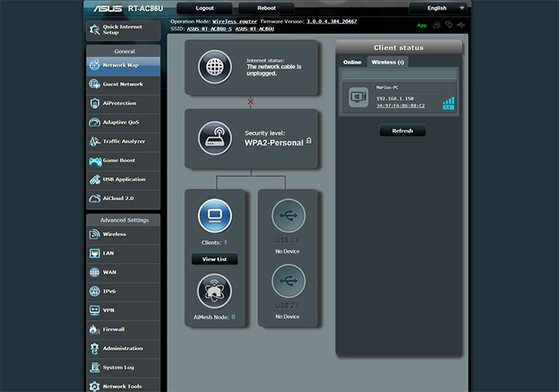The height and width of the screenshot is (392, 559).
Task: Open AiCloud 2.0 cloud icon
Action: point(94,199)
